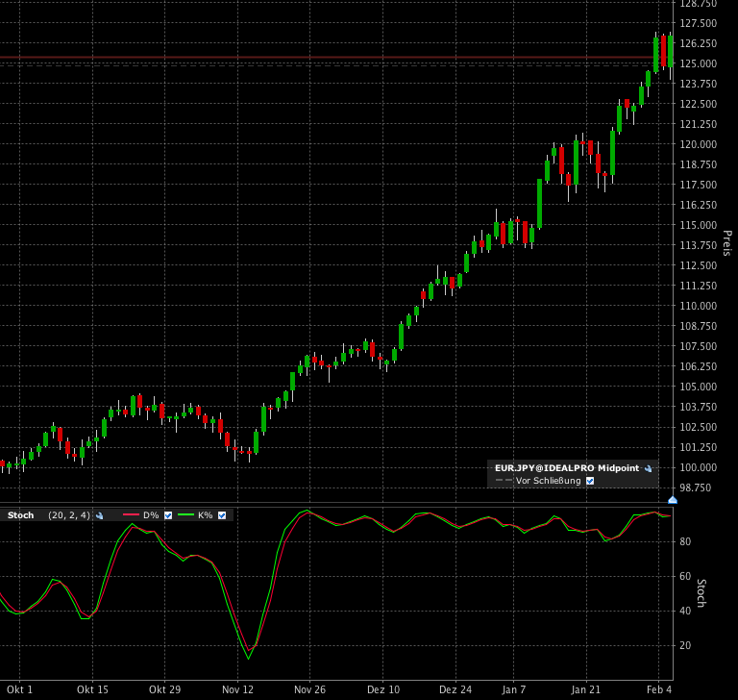Click the Jan 7 date label
The height and width of the screenshot is (700, 738).
[x=513, y=689]
